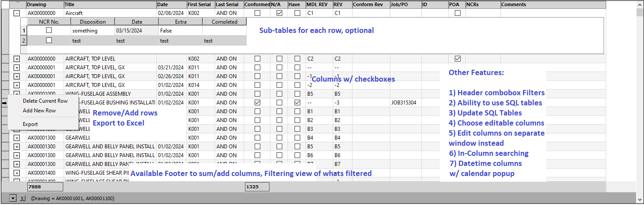Uncheck Have in the WING-FUSELAGE BUSHING row
Viewport: 644px width, 205px height.
coord(297,103)
